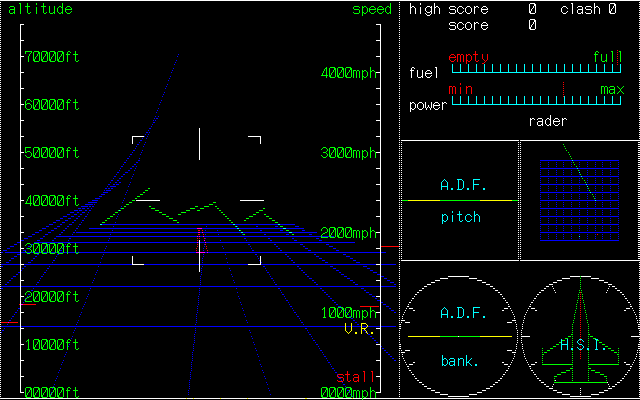Click the red 'stall' warning label
This screenshot has height=400, width=640.
tap(356, 377)
